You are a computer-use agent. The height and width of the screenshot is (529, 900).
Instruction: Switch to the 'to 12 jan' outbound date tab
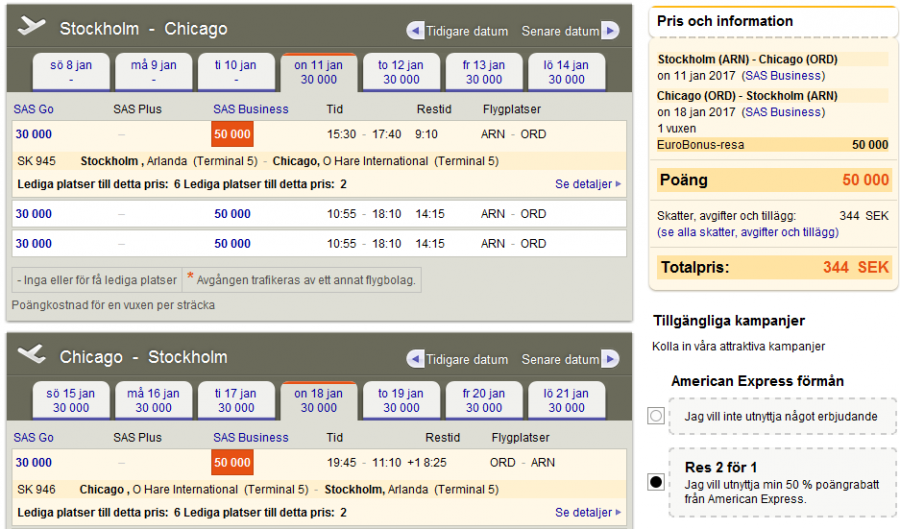point(401,72)
